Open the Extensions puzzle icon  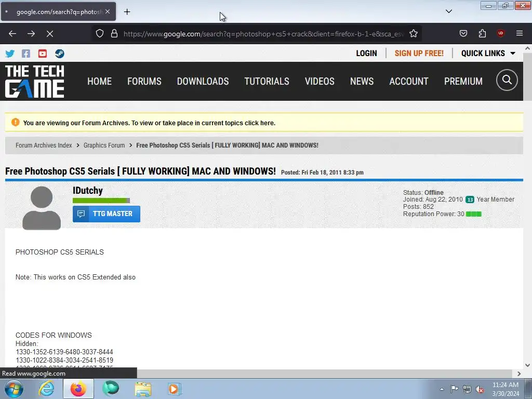tap(482, 33)
